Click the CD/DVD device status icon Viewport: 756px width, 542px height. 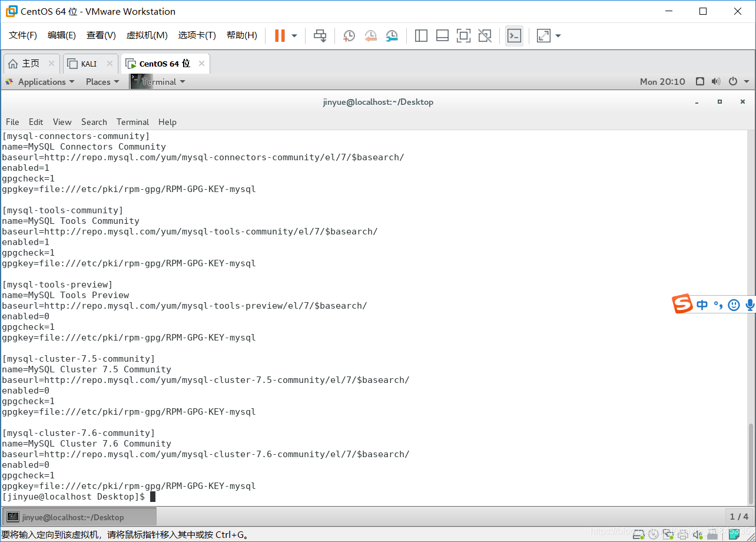pos(654,534)
